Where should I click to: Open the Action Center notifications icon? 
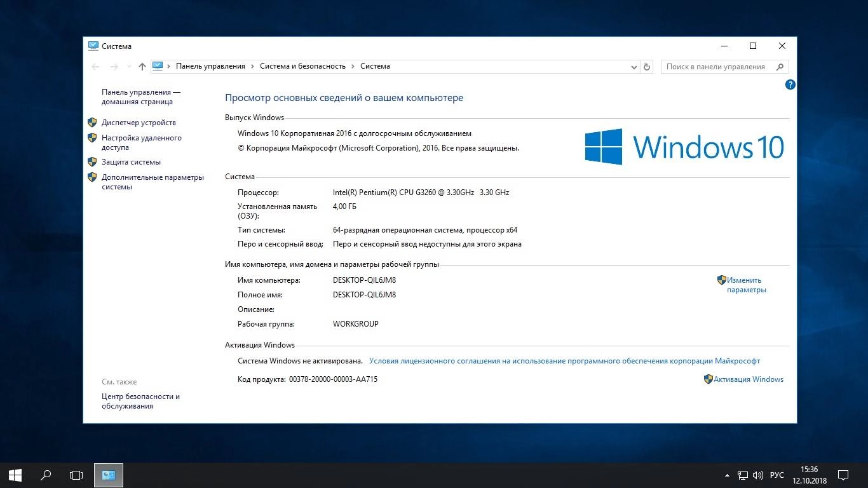pyautogui.click(x=843, y=475)
